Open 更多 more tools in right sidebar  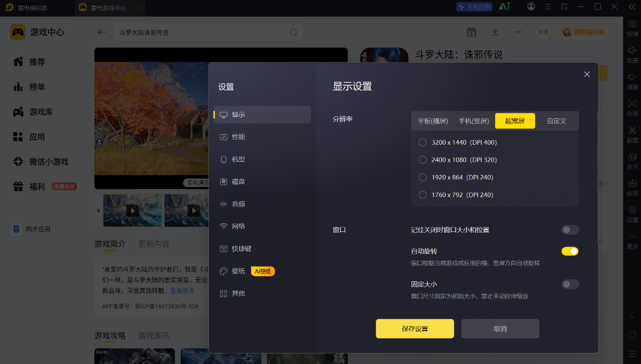coord(632,241)
